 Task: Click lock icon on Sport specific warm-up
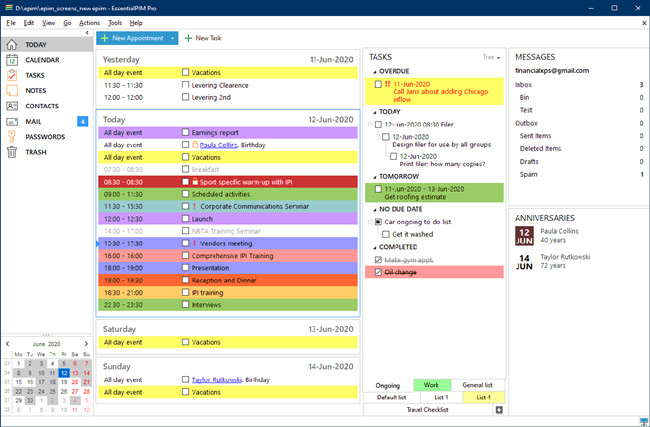point(195,182)
